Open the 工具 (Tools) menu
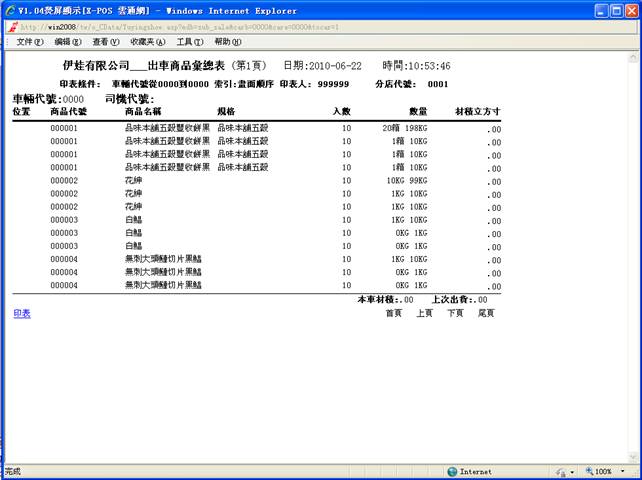Image resolution: width=642 pixels, height=480 pixels. click(190, 42)
